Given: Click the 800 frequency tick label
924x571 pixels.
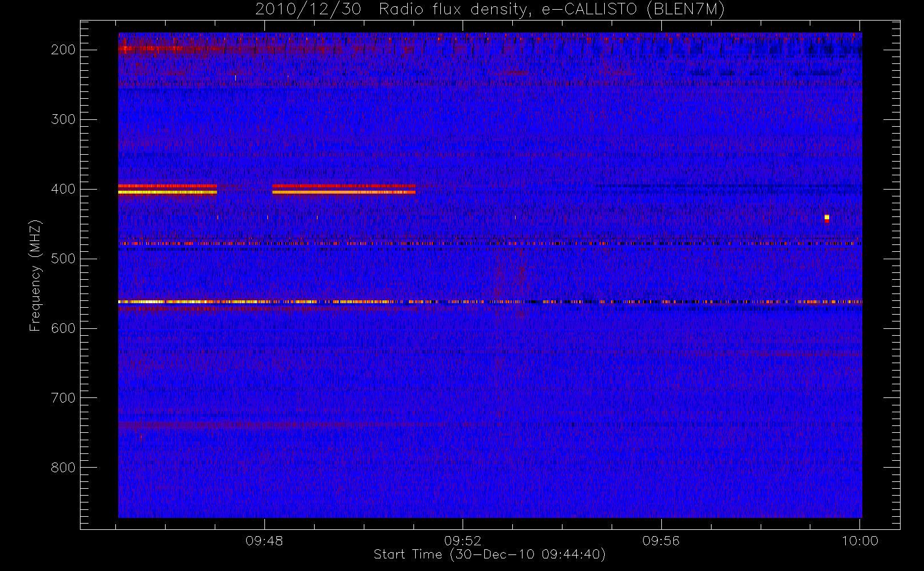Looking at the screenshot, I should pos(63,468).
